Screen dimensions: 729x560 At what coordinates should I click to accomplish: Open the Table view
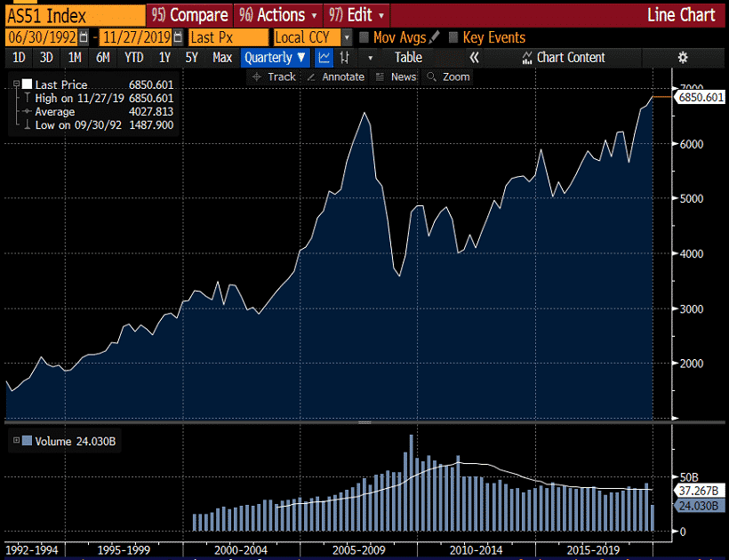[x=407, y=57]
